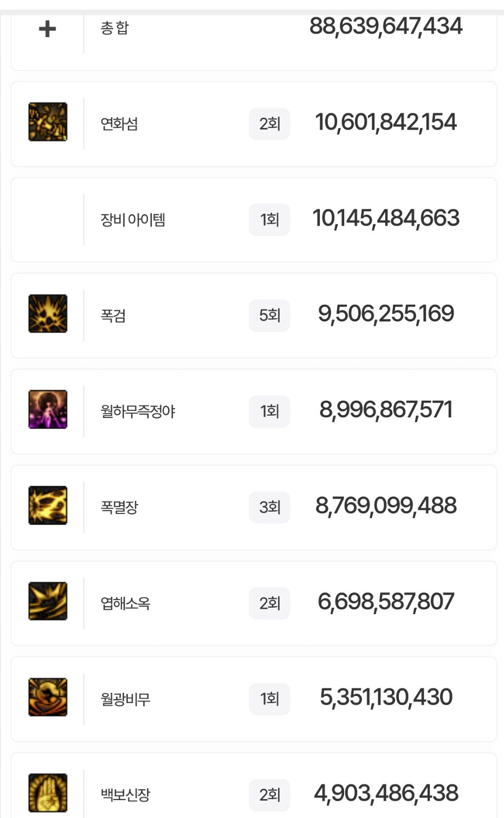The height and width of the screenshot is (818, 504).
Task: Click the 월광비무 skill icon
Action: coord(48,697)
